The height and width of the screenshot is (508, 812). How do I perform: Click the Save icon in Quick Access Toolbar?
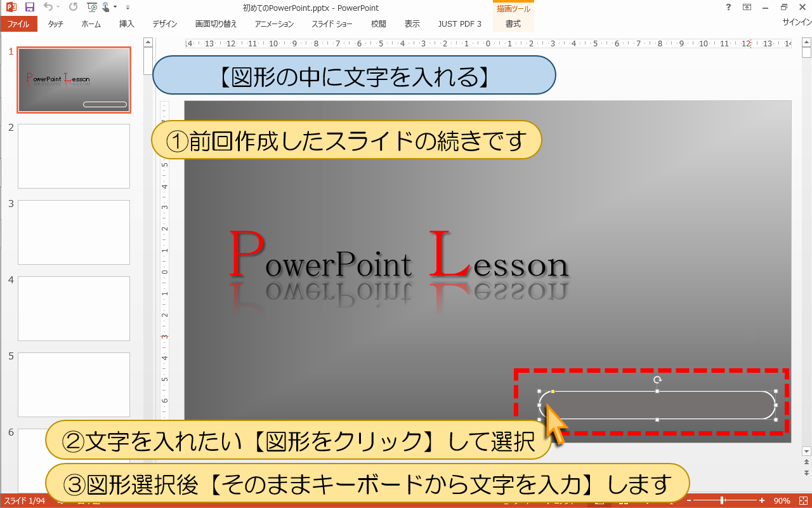[29, 8]
